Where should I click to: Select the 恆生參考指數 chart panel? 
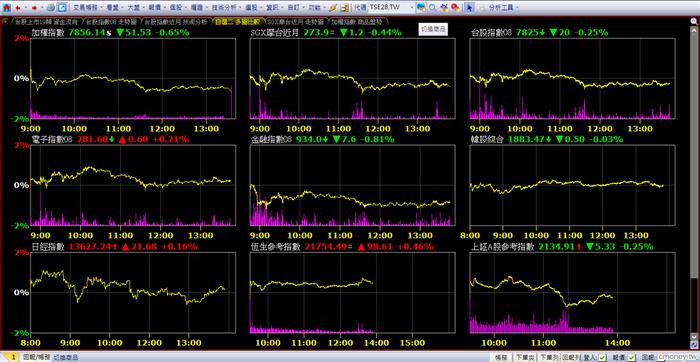click(352, 293)
